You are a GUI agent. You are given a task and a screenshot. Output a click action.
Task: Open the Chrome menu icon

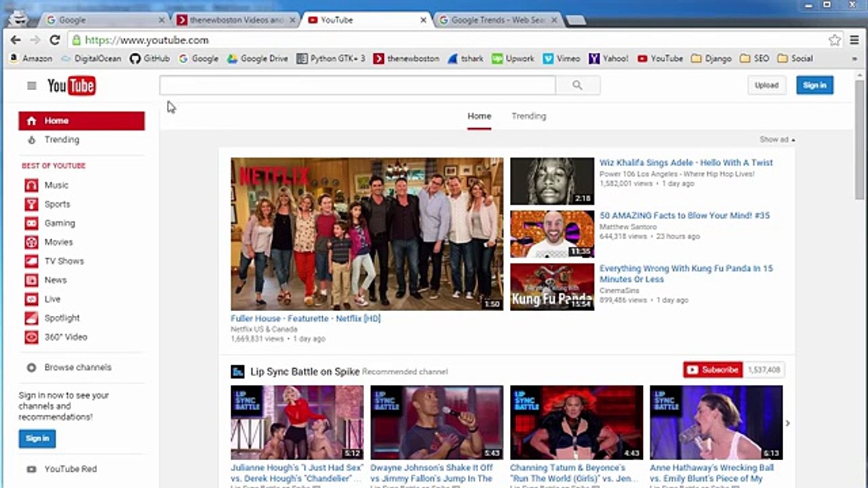(854, 41)
